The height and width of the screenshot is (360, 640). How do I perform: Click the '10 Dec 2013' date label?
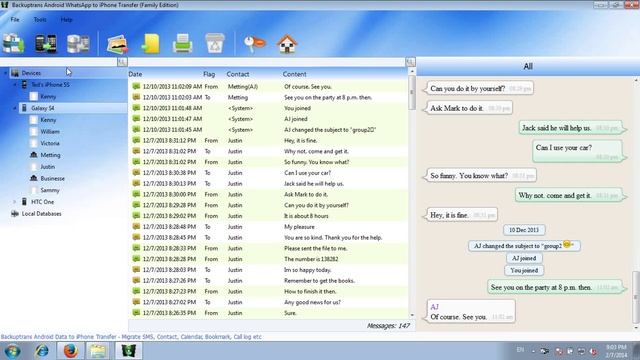(x=524, y=230)
